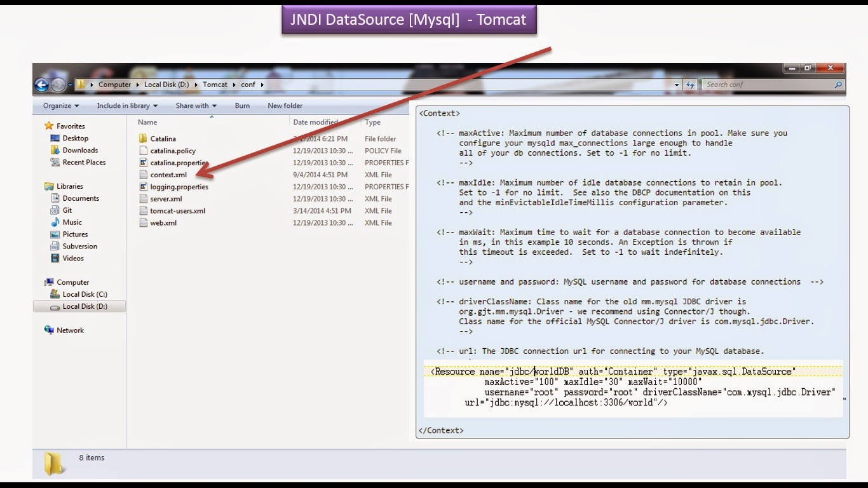Image resolution: width=868 pixels, height=488 pixels.
Task: Click Computer in the address breadcrumb
Action: click(x=114, y=85)
